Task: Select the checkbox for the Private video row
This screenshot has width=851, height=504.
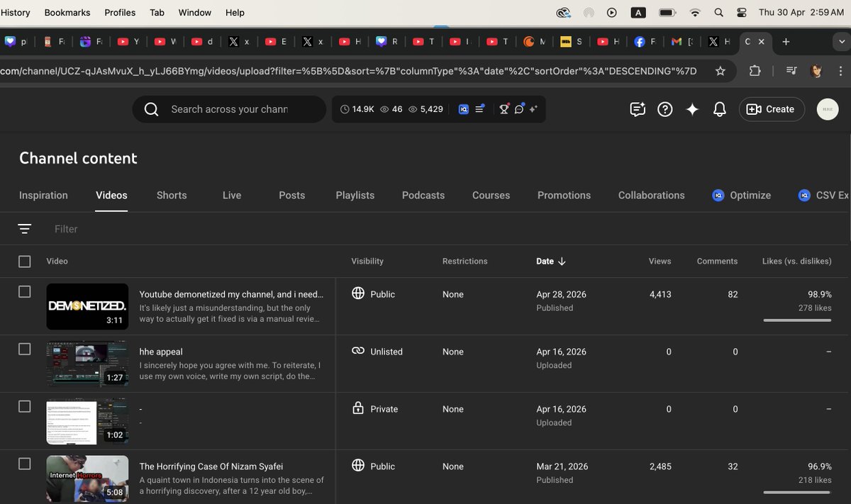Action: [x=25, y=406]
